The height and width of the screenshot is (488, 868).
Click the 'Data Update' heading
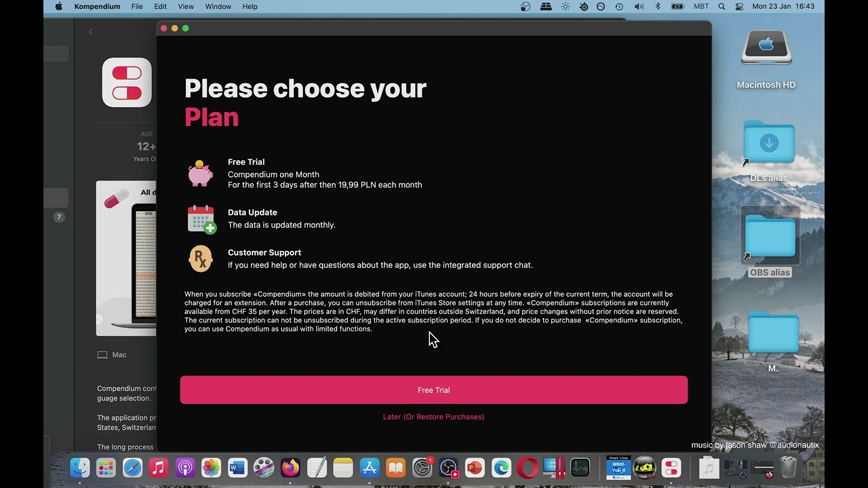252,212
